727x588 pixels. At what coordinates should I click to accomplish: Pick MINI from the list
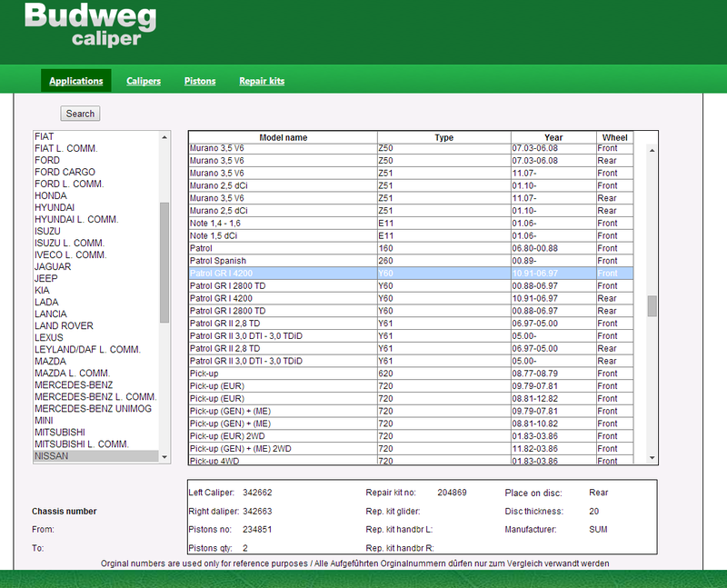pyautogui.click(x=96, y=420)
